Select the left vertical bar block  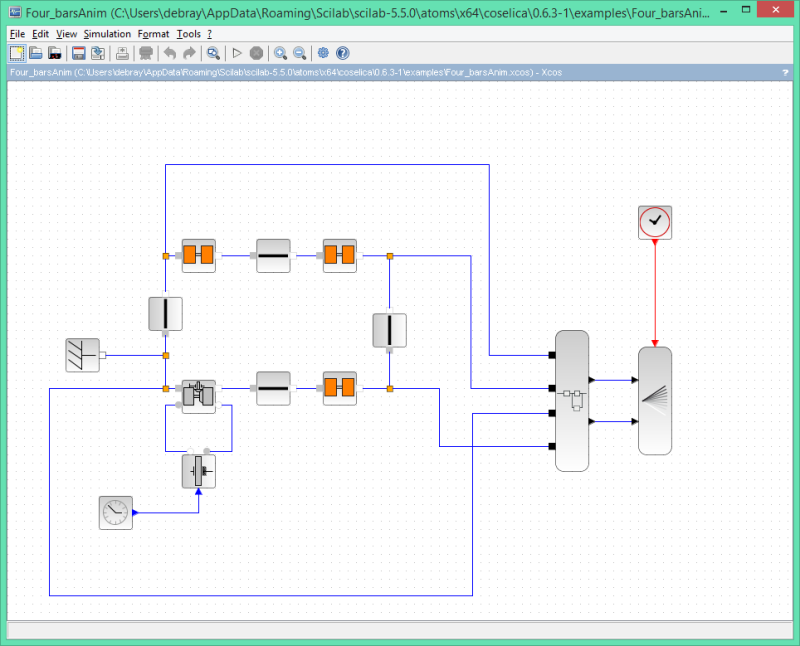165,314
